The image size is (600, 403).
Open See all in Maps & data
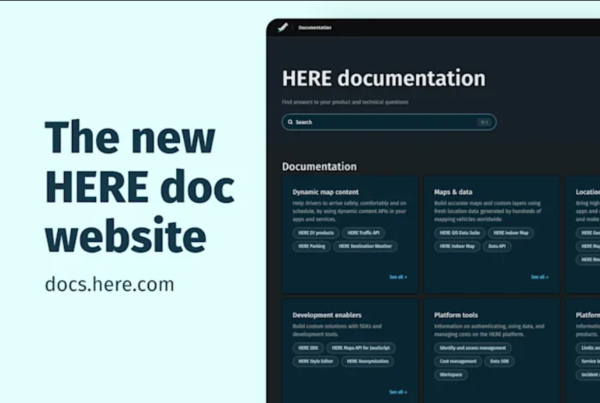coord(539,277)
